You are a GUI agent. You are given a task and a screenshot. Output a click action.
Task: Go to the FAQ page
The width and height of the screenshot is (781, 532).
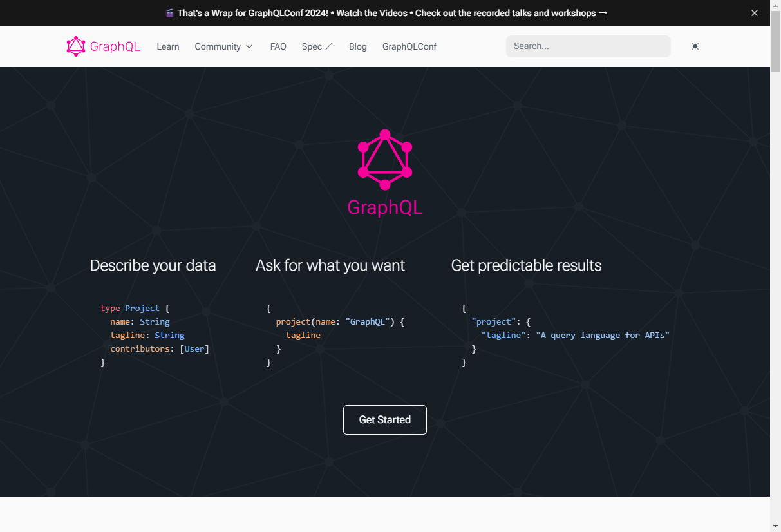[278, 46]
